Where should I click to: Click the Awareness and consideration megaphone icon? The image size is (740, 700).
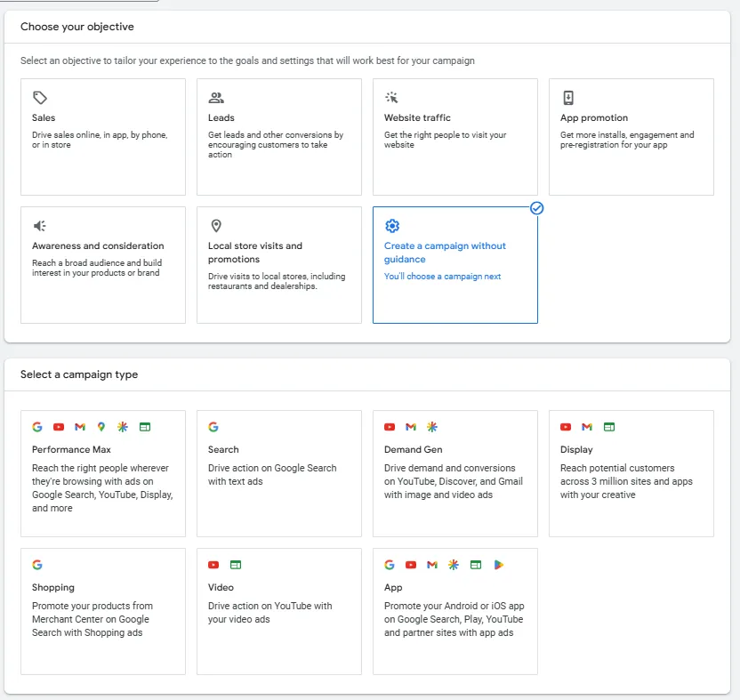click(x=39, y=226)
